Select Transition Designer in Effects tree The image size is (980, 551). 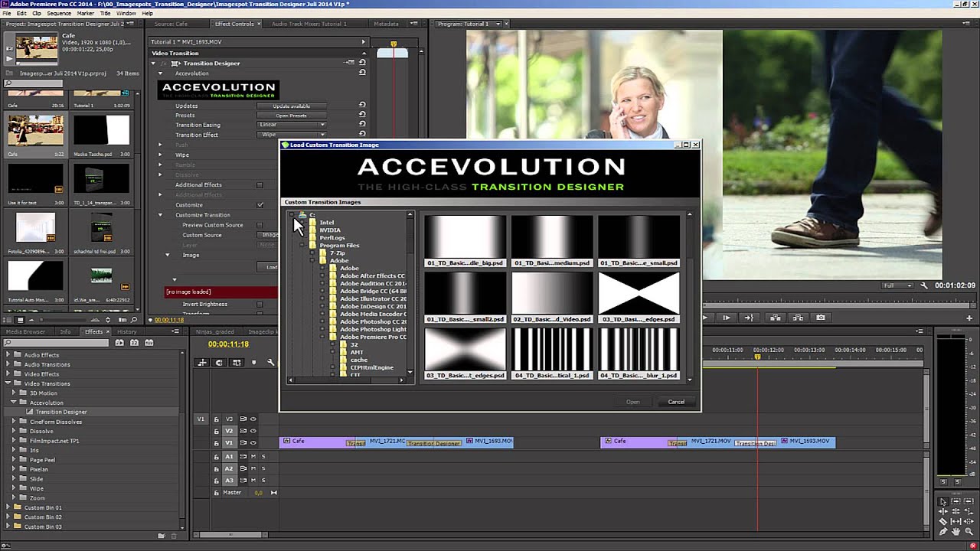click(x=61, y=412)
